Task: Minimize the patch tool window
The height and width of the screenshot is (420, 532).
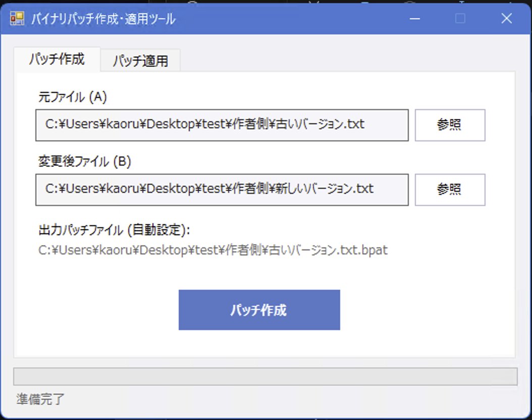Action: click(x=414, y=18)
